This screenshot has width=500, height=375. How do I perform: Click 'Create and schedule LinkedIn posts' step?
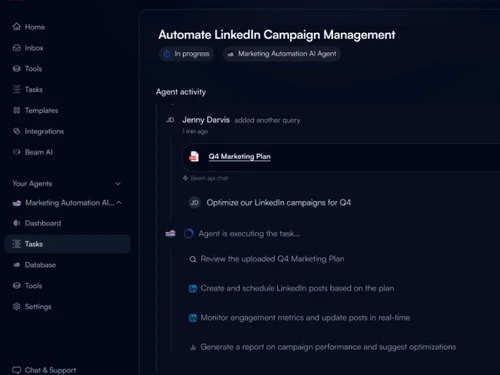pos(297,288)
